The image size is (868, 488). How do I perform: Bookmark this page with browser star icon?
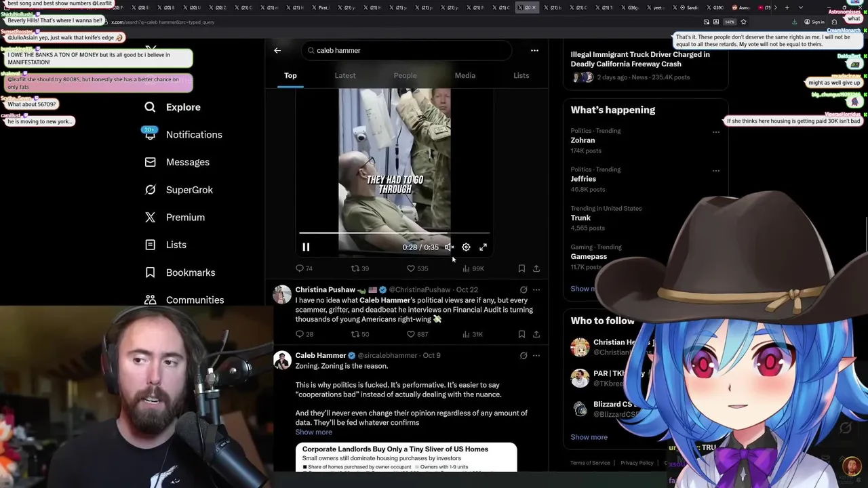tap(743, 22)
